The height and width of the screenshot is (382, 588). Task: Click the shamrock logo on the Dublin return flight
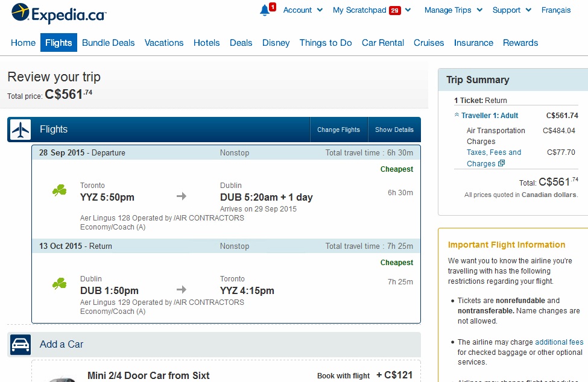click(60, 284)
